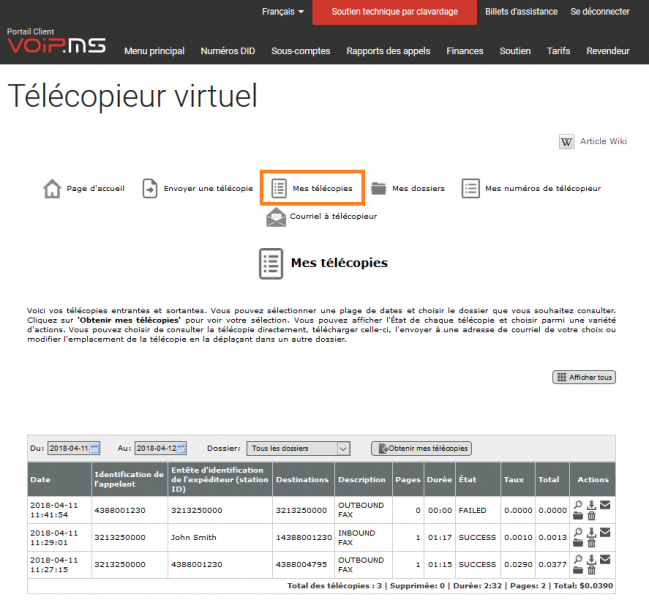Click destination 14388001230 cell
The height and width of the screenshot is (600, 649).
pos(303,538)
